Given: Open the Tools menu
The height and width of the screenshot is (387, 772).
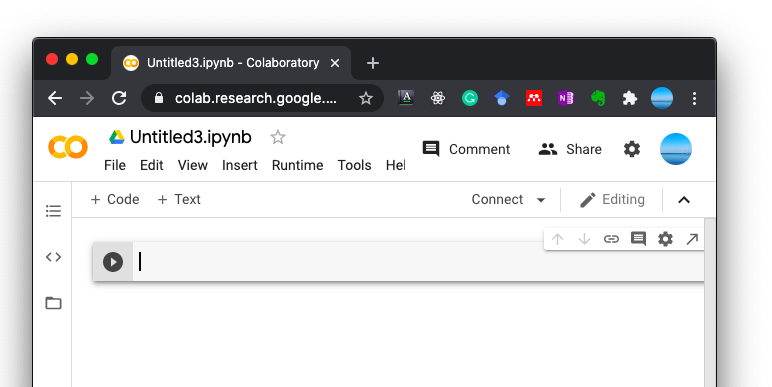Looking at the screenshot, I should click(354, 165).
